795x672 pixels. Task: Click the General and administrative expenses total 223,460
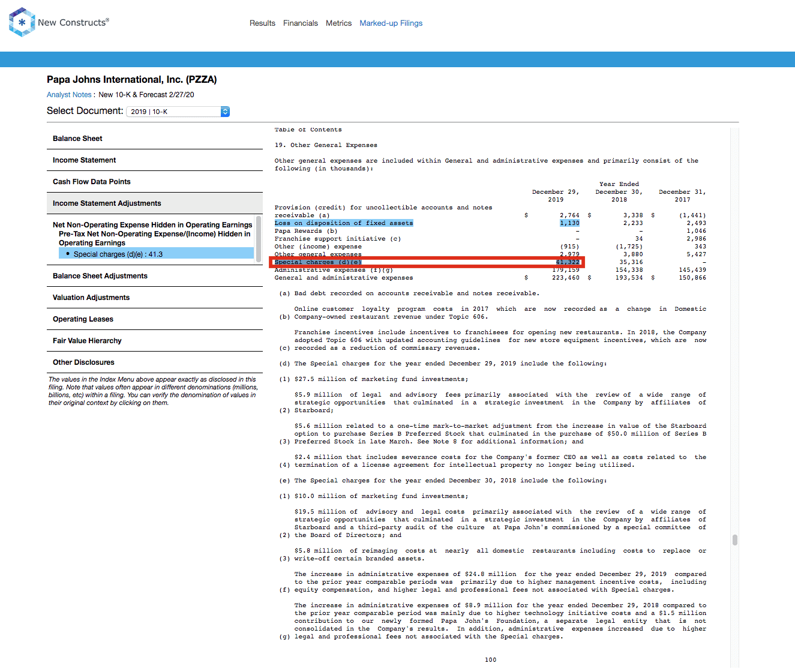(566, 278)
